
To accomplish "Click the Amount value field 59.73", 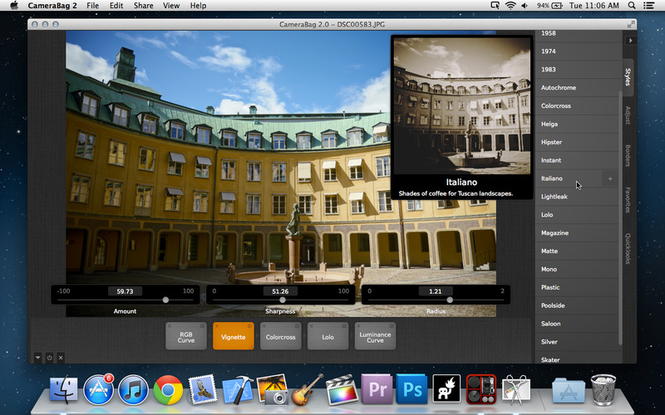I will tap(125, 291).
